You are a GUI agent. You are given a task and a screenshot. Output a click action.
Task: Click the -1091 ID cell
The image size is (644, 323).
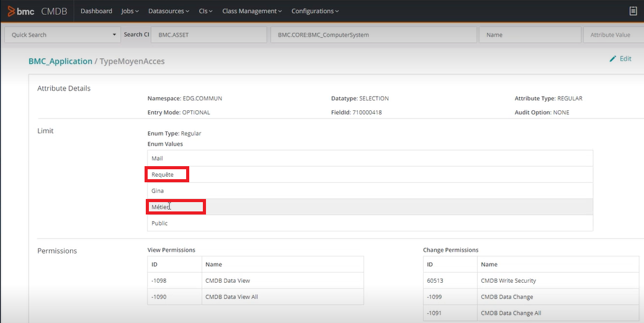[450, 313]
